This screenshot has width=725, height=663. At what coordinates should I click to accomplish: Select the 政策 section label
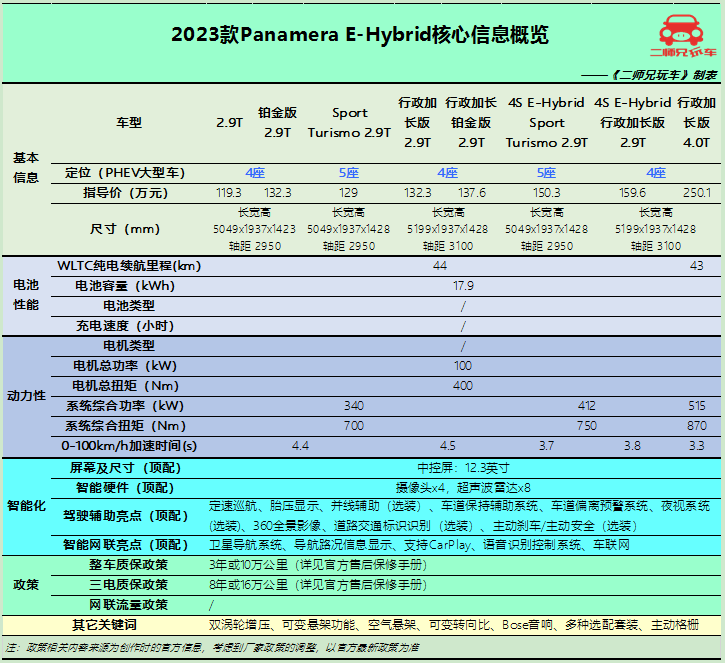[26, 585]
